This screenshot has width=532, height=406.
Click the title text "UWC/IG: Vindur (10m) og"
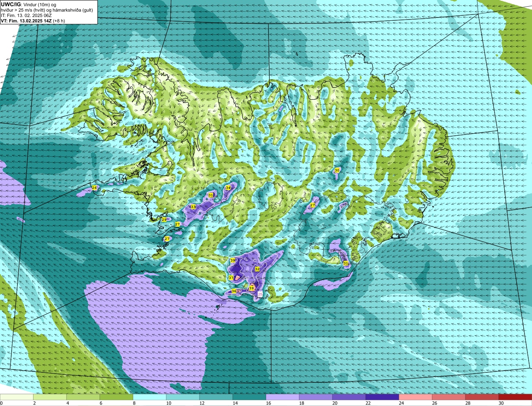pyautogui.click(x=28, y=4)
